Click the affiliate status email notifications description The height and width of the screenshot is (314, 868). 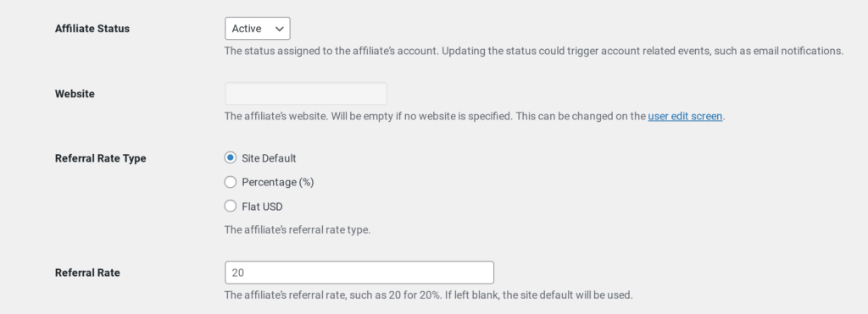[534, 51]
